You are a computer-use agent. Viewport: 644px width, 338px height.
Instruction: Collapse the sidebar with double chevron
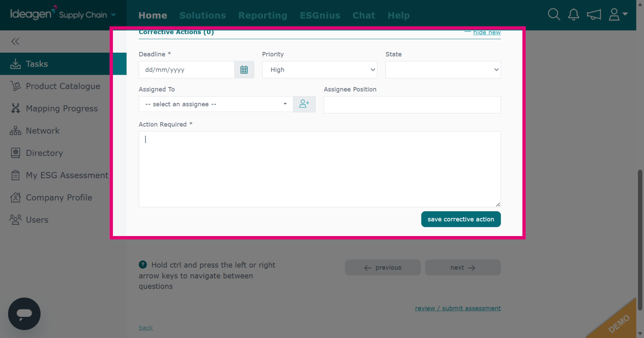click(x=15, y=42)
